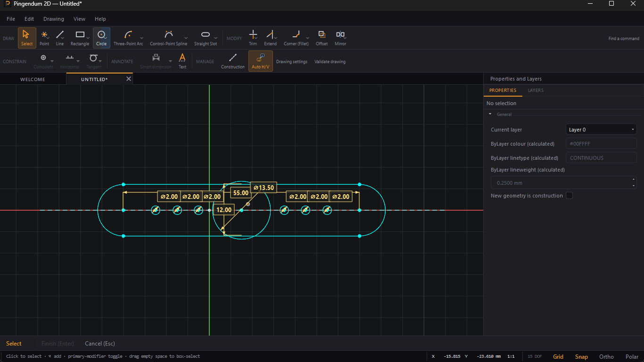Toggle Snap in the status bar

click(x=581, y=356)
